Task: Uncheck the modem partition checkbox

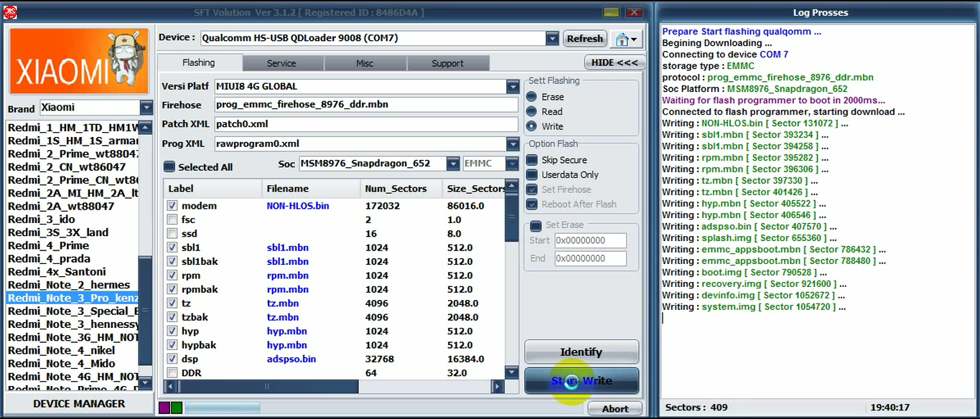Action: (x=172, y=205)
